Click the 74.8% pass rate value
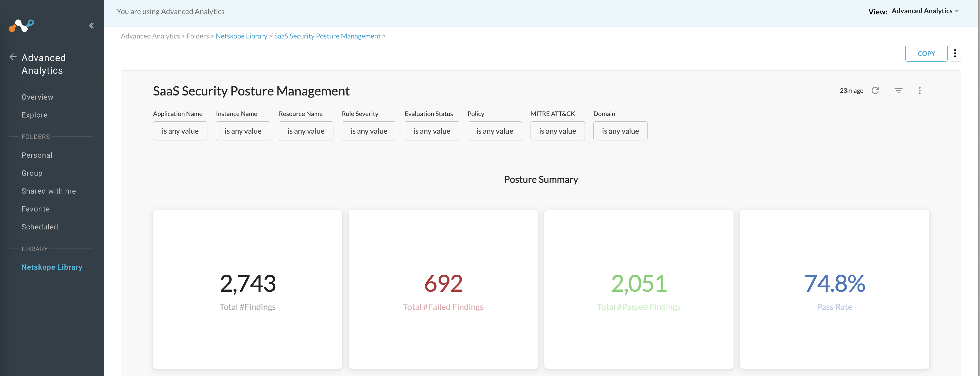 (835, 283)
